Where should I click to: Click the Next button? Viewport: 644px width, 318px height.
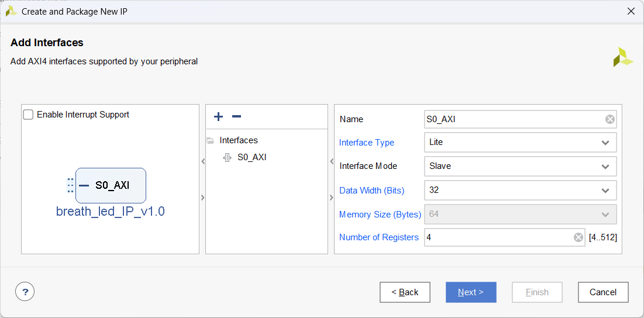pyautogui.click(x=471, y=292)
